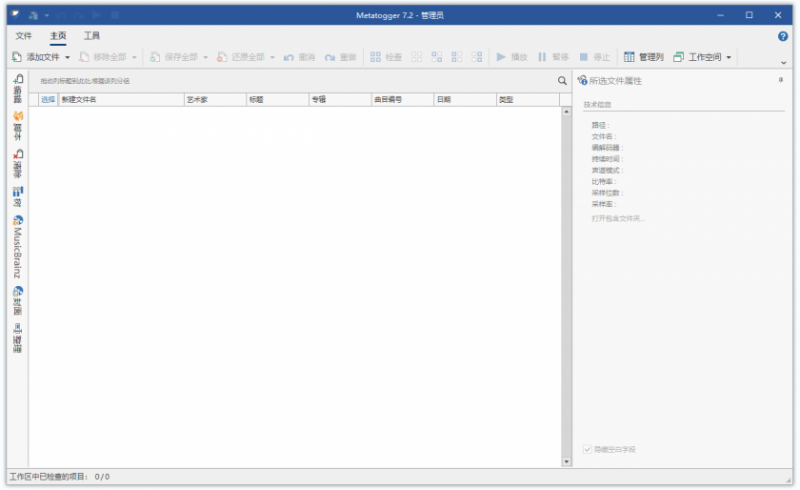The height and width of the screenshot is (490, 800).
Task: Click the 添加文件 button
Action: (x=36, y=57)
